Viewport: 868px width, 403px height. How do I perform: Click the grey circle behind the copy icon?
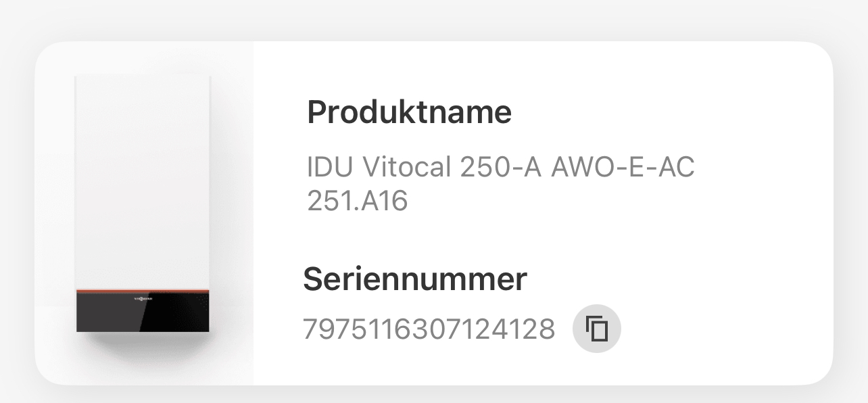pos(597,329)
